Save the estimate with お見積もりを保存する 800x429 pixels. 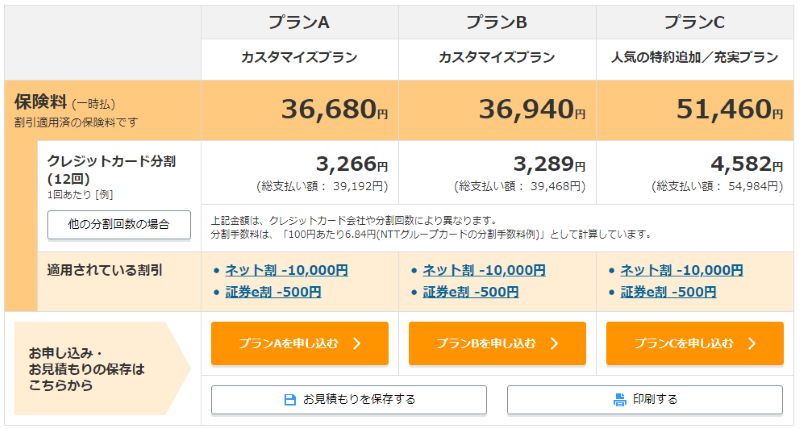tap(348, 399)
